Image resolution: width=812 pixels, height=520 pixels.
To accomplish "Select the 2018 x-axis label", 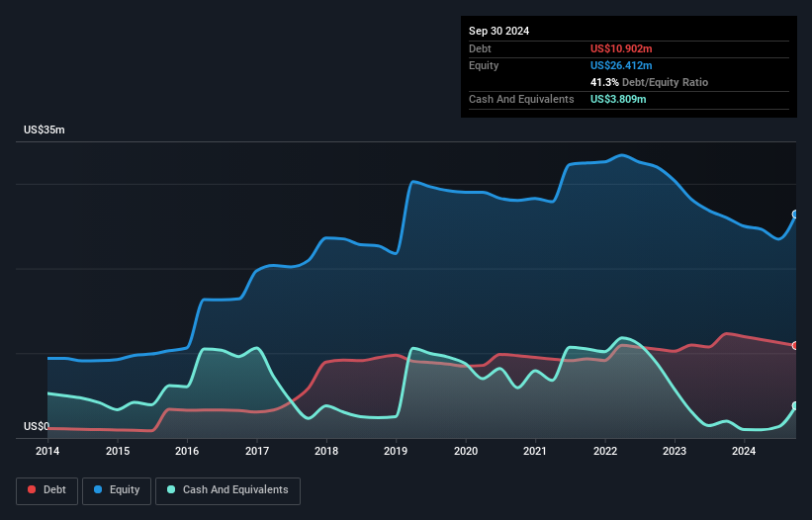I will point(326,451).
